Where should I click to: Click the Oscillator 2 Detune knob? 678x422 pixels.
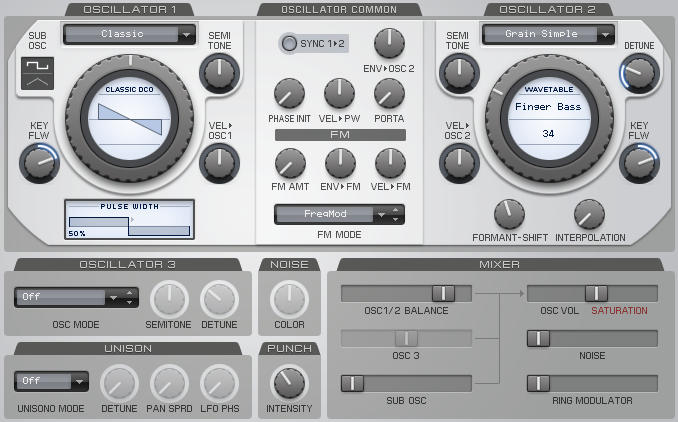639,72
